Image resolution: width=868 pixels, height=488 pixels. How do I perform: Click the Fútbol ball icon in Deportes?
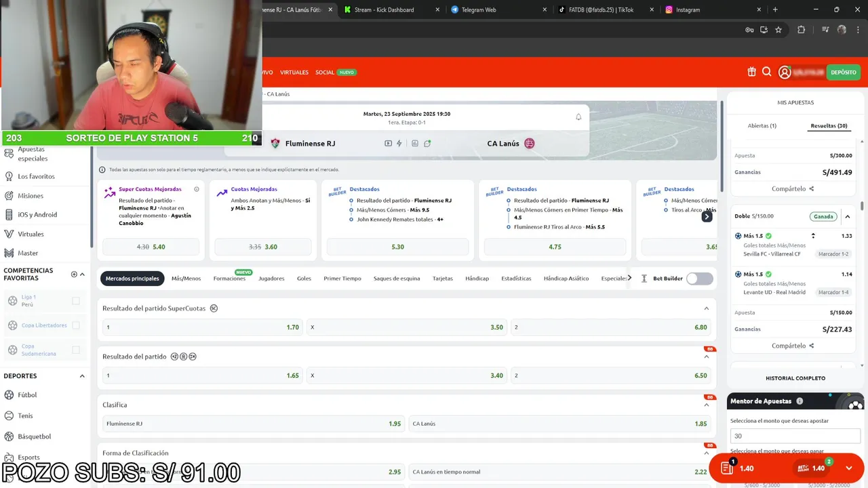tap(9, 394)
